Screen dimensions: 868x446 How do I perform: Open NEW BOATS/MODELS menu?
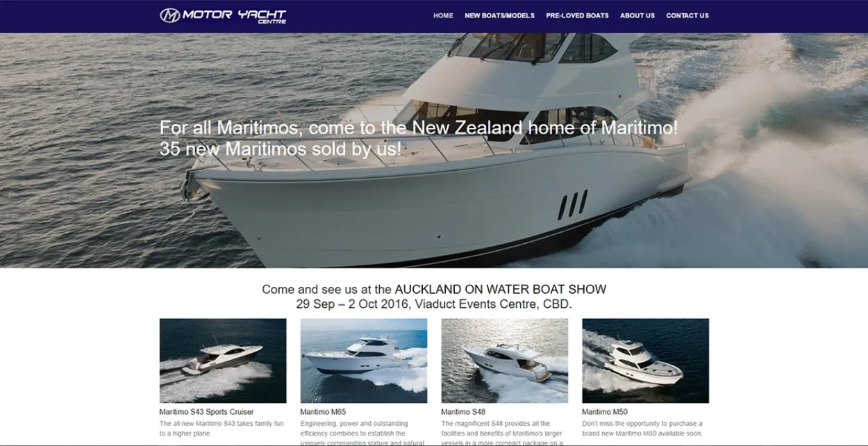tap(500, 15)
